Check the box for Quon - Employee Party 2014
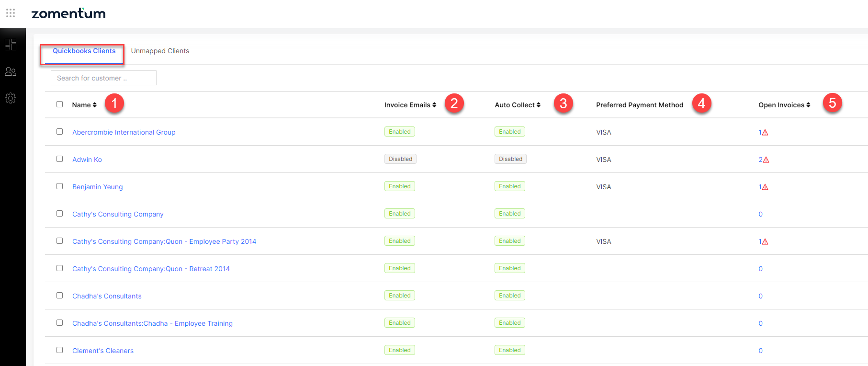868x366 pixels. [60, 241]
